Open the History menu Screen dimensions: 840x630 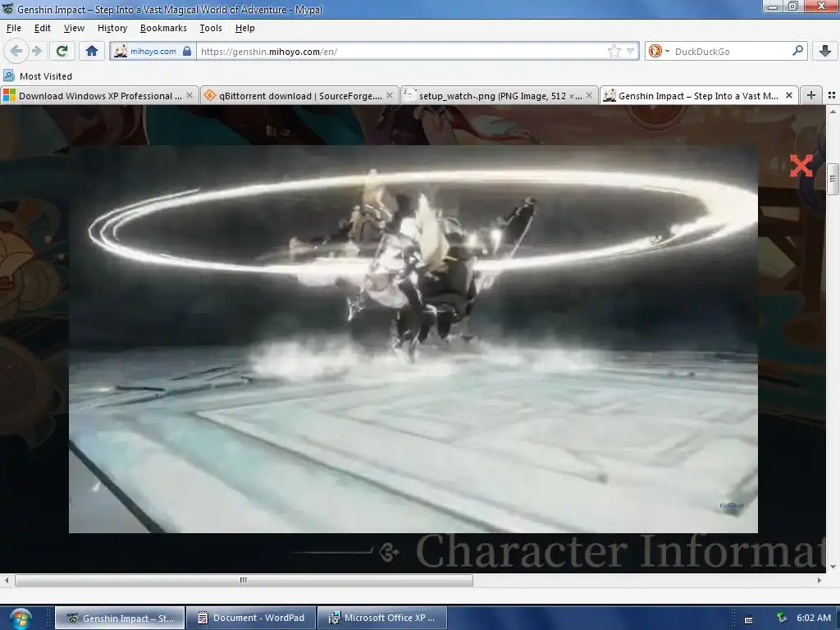(x=112, y=28)
